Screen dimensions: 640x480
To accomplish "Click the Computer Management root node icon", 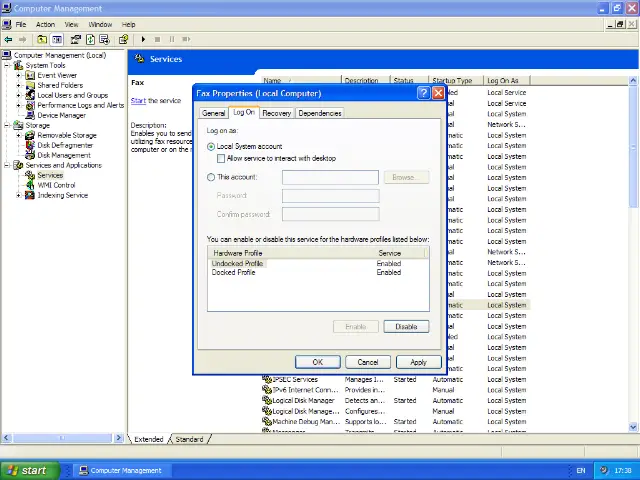I will tap(7, 55).
